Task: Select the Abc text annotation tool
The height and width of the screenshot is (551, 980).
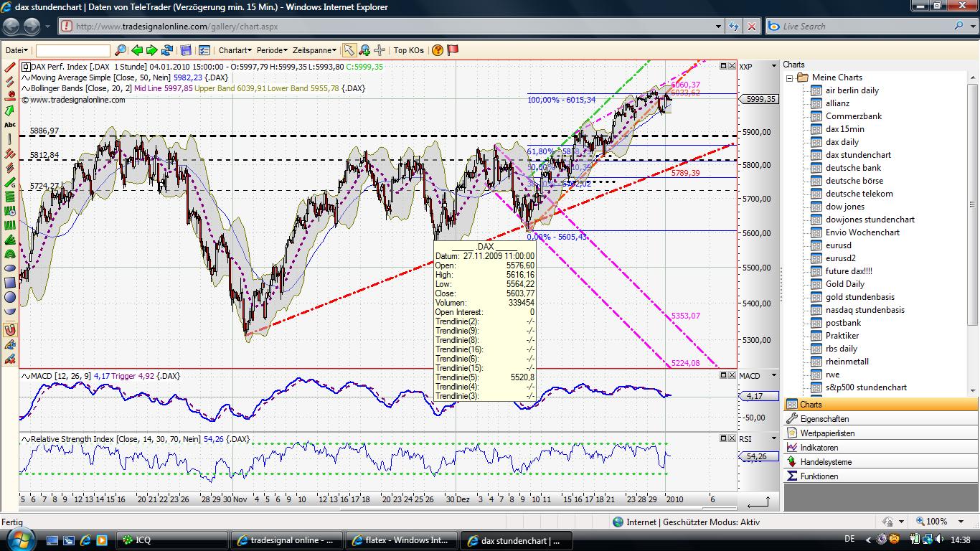Action: coord(10,125)
